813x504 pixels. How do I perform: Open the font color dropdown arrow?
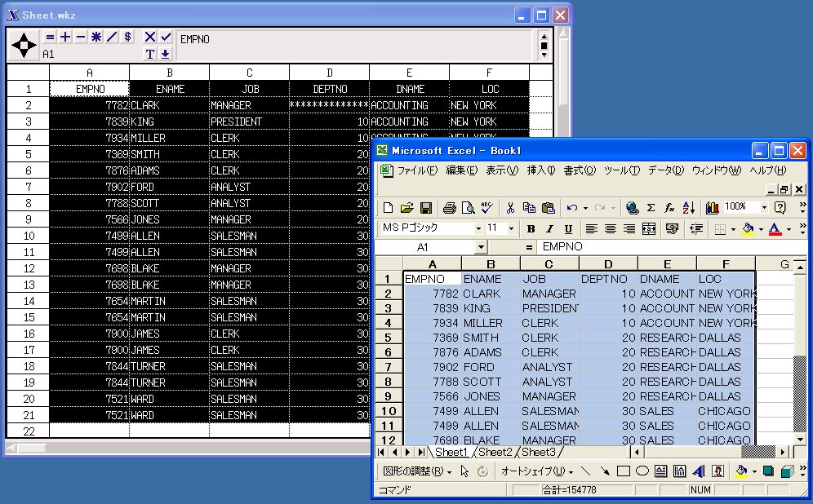(x=789, y=229)
